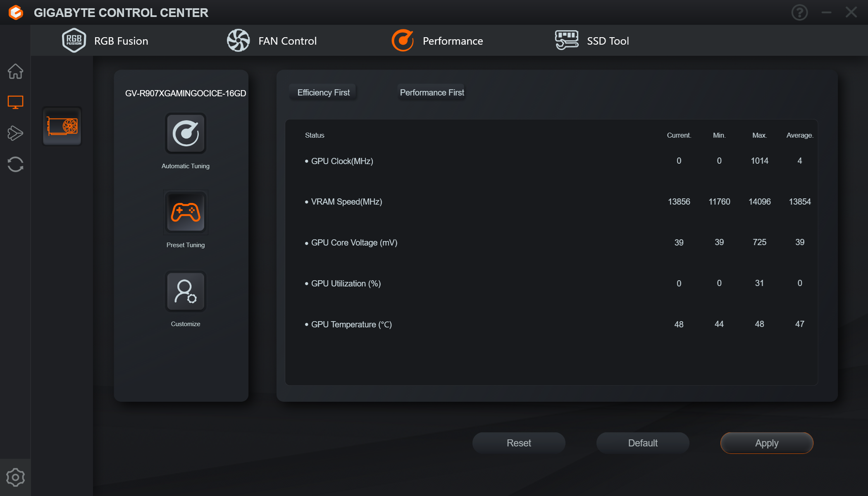Viewport: 868px width, 496px height.
Task: Select the graphics card device thumbnail
Action: (x=62, y=126)
